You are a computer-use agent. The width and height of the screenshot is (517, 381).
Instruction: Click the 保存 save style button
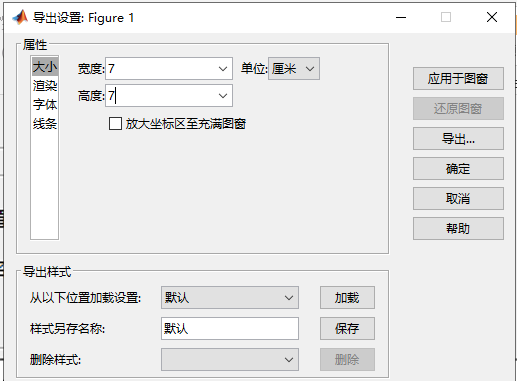click(347, 329)
